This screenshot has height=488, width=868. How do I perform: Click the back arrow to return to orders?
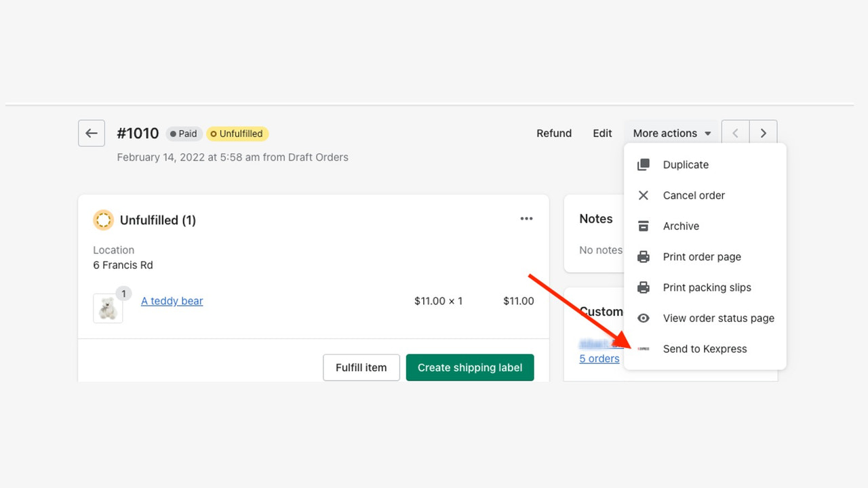[91, 133]
